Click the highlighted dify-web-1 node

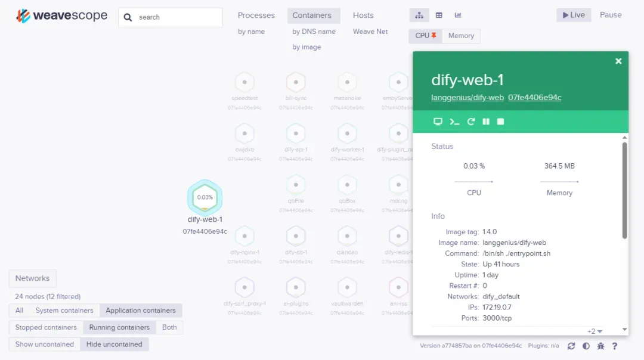pos(205,197)
